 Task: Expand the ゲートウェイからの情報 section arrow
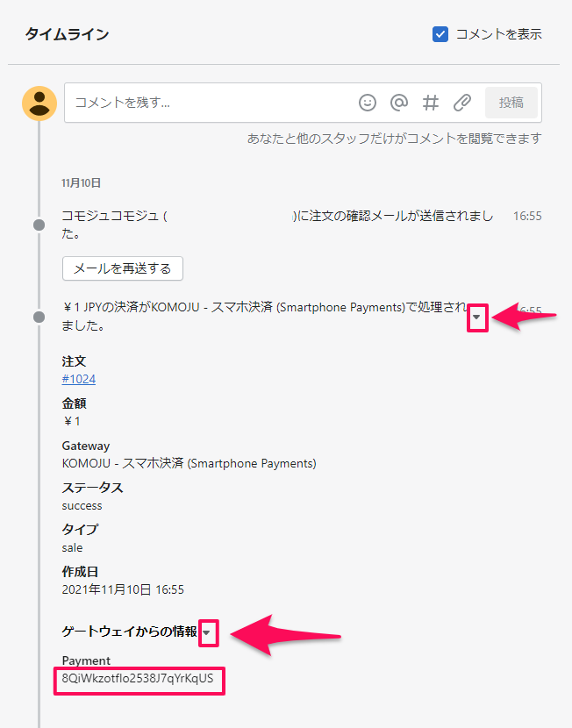pyautogui.click(x=208, y=632)
